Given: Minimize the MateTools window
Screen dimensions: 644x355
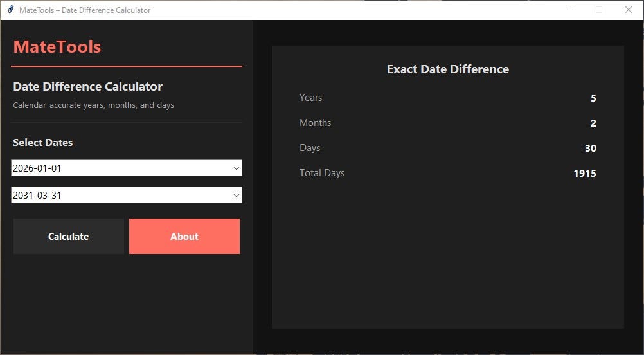Looking at the screenshot, I should pos(570,10).
